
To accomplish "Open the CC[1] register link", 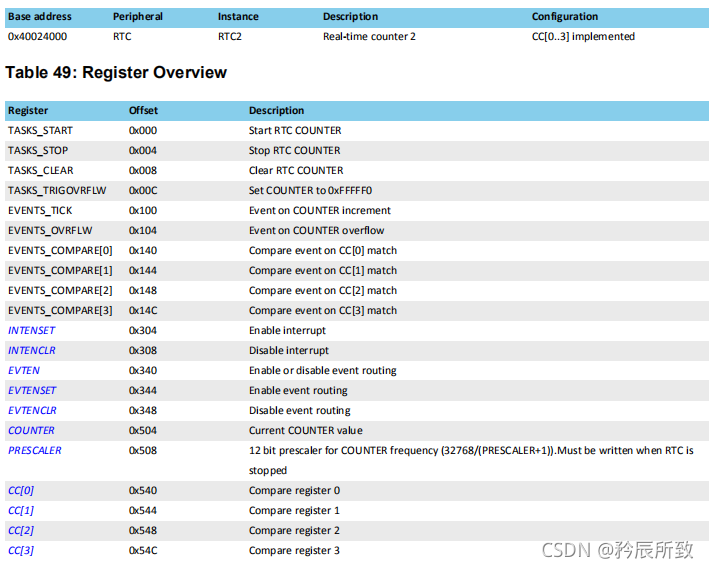I will coord(21,511).
